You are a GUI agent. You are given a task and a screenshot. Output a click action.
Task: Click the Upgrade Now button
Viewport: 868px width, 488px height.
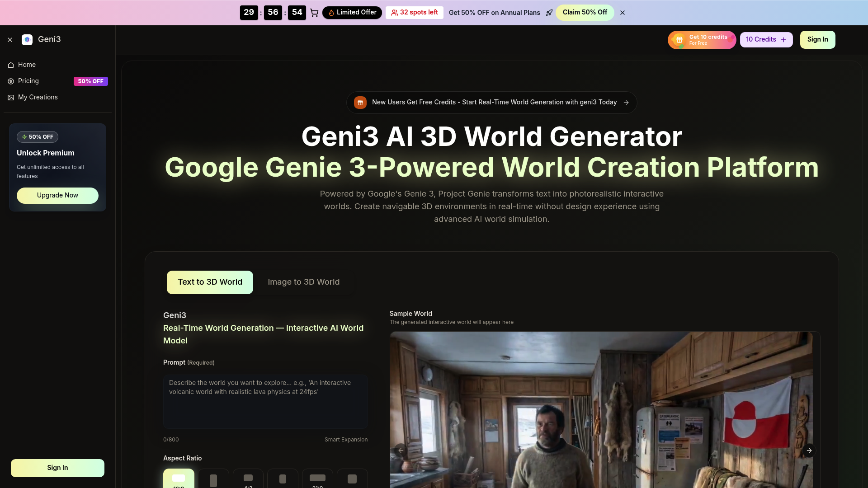(x=57, y=195)
